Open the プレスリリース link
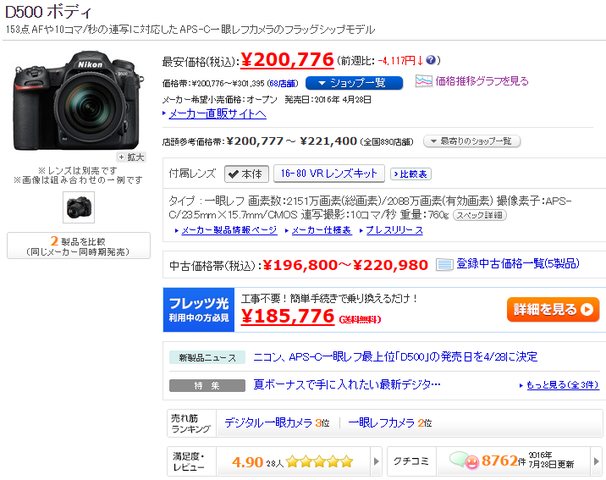The width and height of the screenshot is (606, 480). [394, 230]
